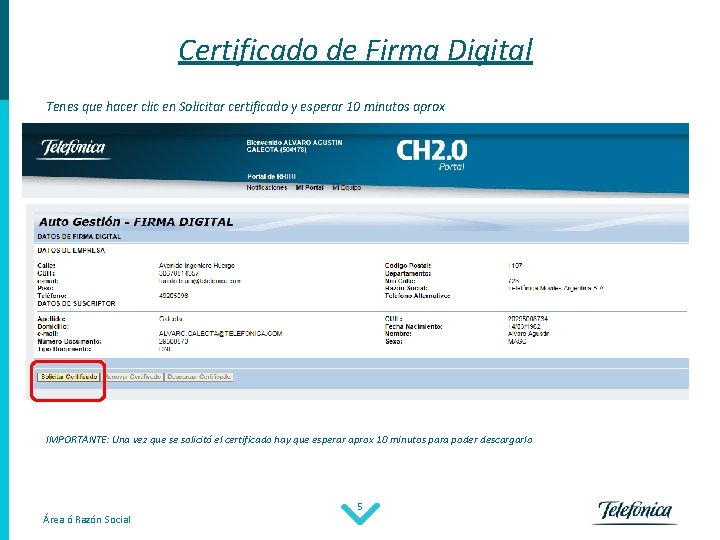Viewport: 720px width, 540px height.
Task: Click the Descargar Certificado button
Action: [x=199, y=377]
